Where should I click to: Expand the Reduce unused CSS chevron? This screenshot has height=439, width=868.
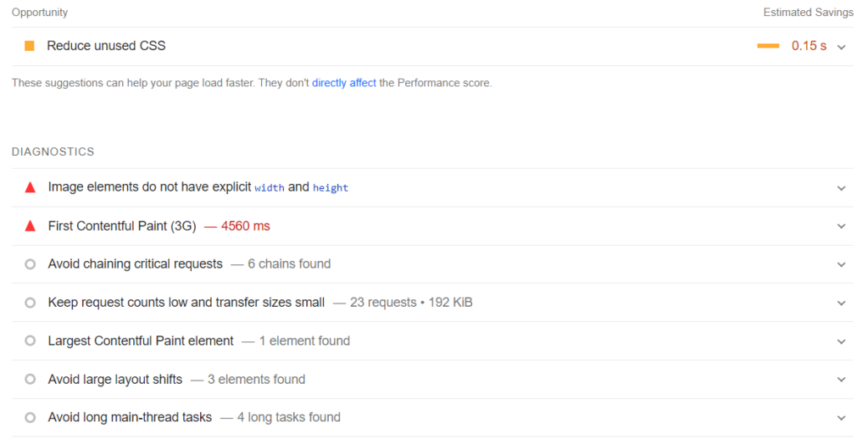click(841, 47)
